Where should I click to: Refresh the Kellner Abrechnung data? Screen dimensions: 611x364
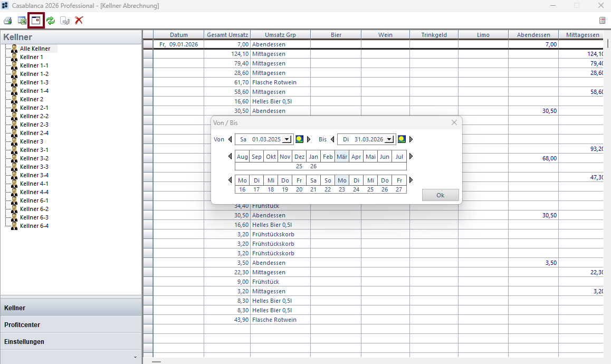click(x=50, y=20)
